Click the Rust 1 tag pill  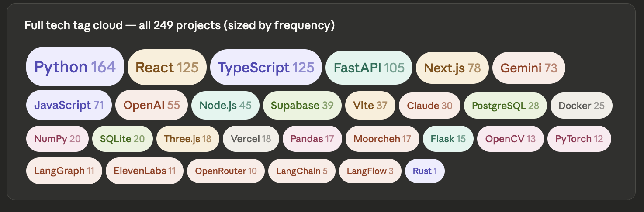point(425,171)
